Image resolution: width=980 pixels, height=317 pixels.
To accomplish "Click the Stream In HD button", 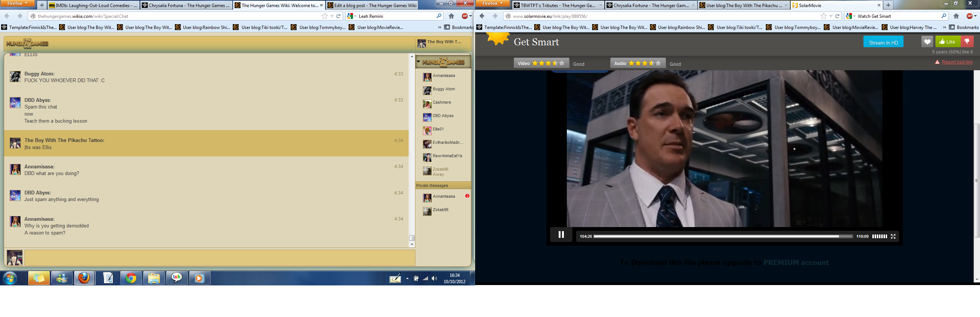I will 883,42.
